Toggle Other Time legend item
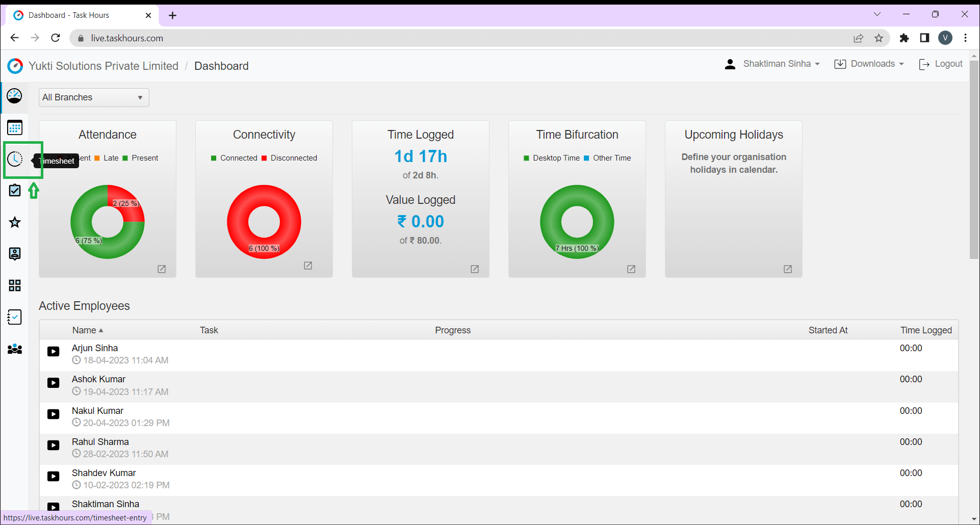This screenshot has height=525, width=980. (607, 158)
